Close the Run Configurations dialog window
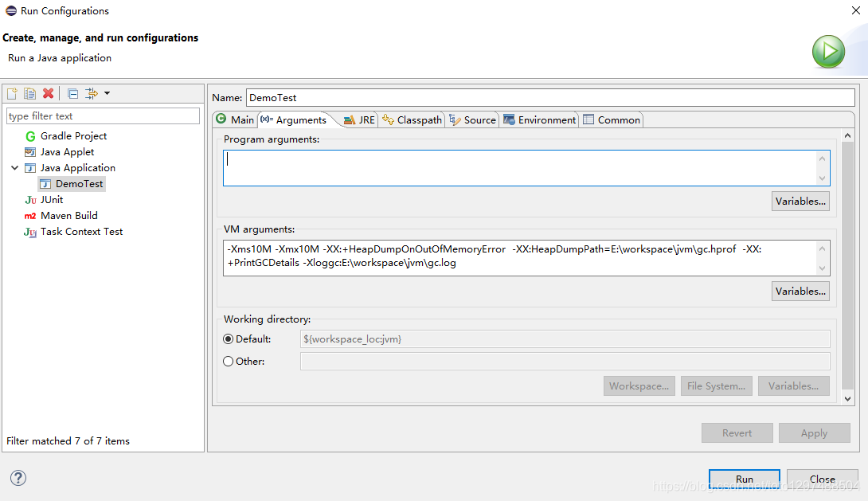 [x=856, y=10]
